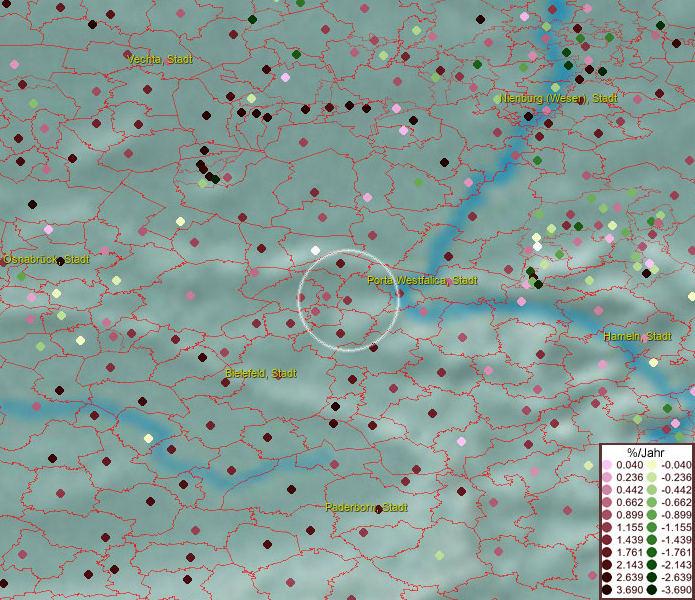Click the %/Jahr legend title
The image size is (695, 600).
click(x=645, y=452)
